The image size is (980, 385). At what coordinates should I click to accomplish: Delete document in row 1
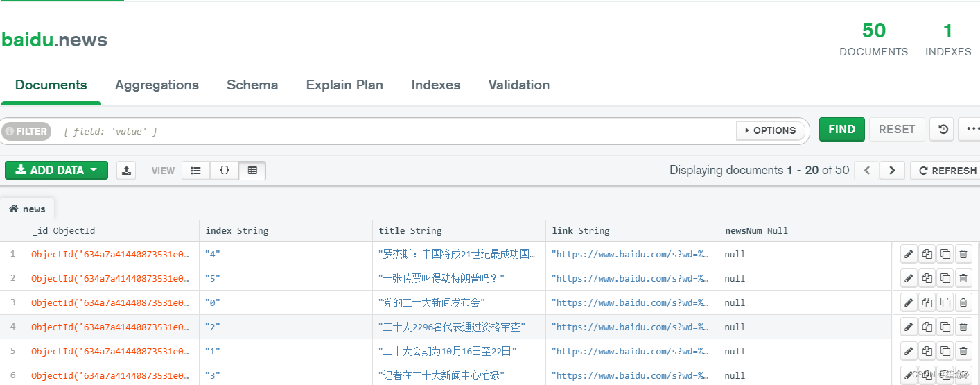963,254
